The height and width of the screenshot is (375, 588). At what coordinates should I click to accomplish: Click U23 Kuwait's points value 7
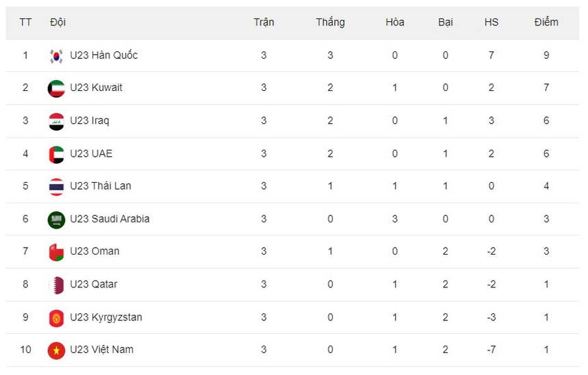pyautogui.click(x=546, y=88)
